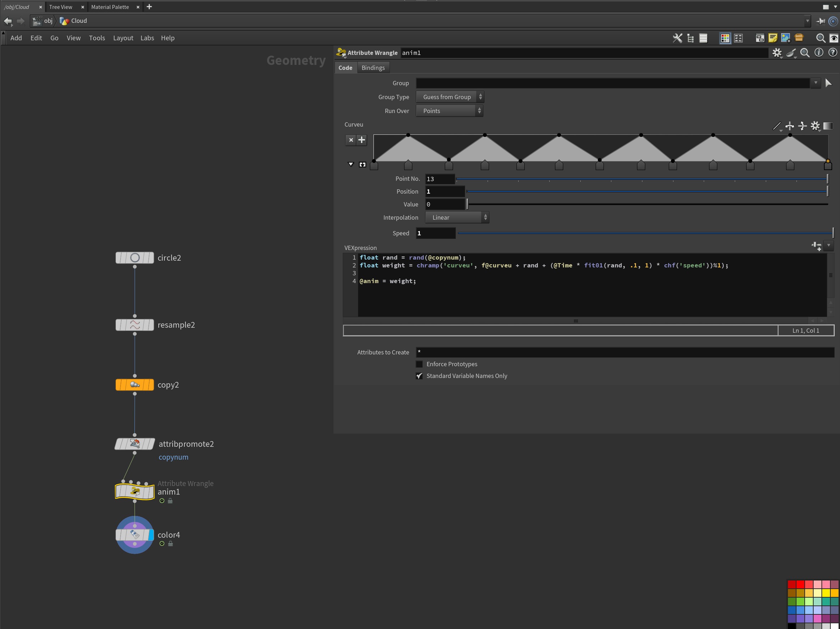Open the Tools menu

click(x=97, y=38)
